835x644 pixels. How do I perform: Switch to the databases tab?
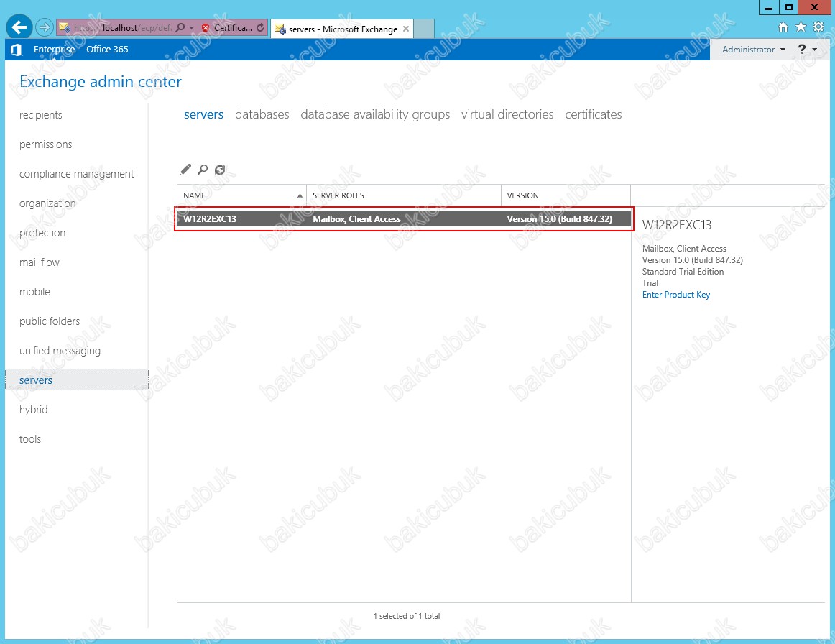[262, 114]
